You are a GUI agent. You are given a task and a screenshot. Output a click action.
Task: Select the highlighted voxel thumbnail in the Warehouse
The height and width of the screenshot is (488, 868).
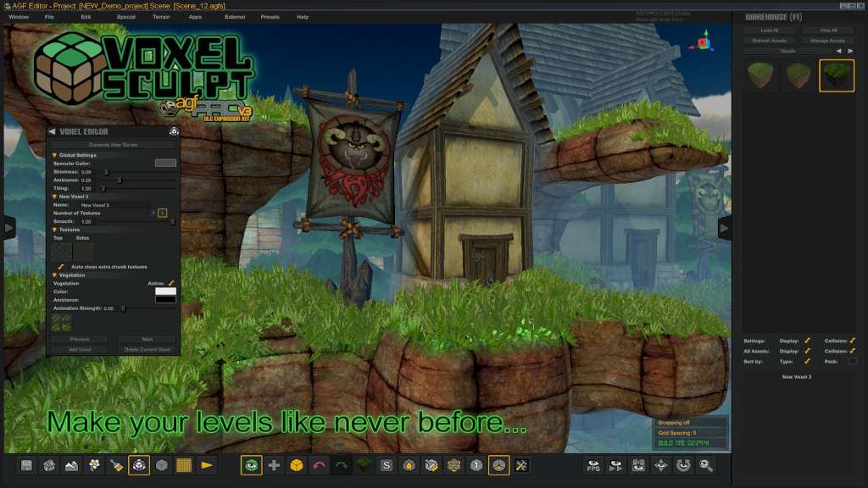click(837, 75)
